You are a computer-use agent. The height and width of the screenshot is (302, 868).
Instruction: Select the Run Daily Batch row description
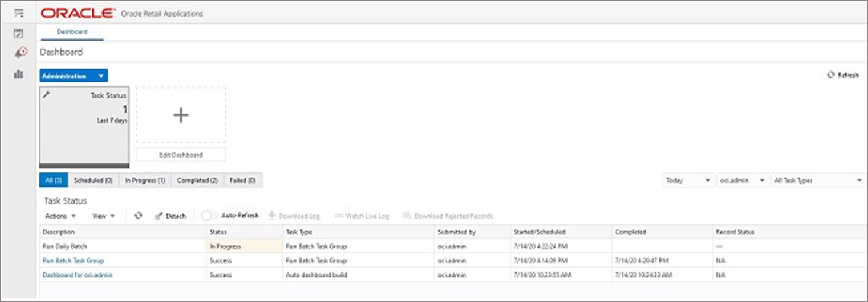65,246
